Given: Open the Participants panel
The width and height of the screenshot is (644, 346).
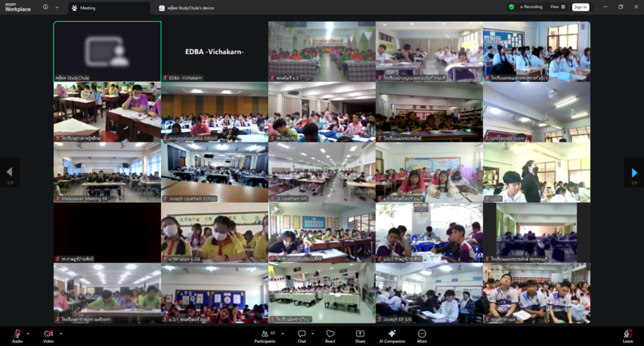Looking at the screenshot, I should coord(265,336).
